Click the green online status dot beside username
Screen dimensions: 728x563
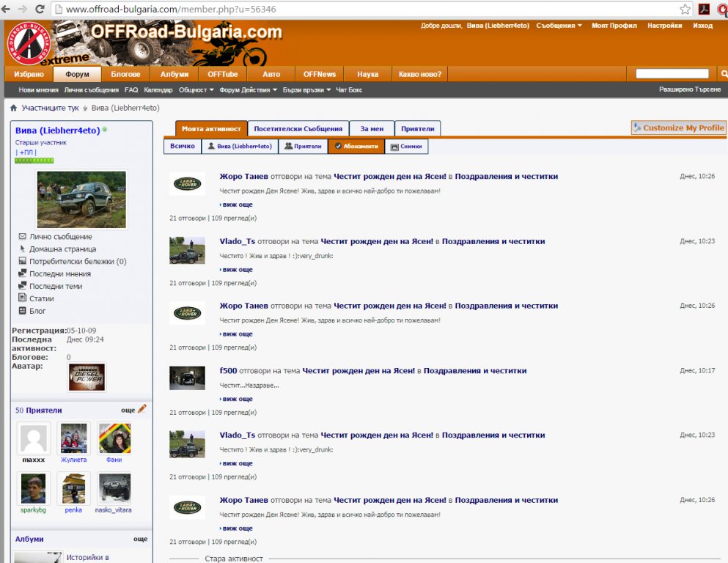point(105,130)
